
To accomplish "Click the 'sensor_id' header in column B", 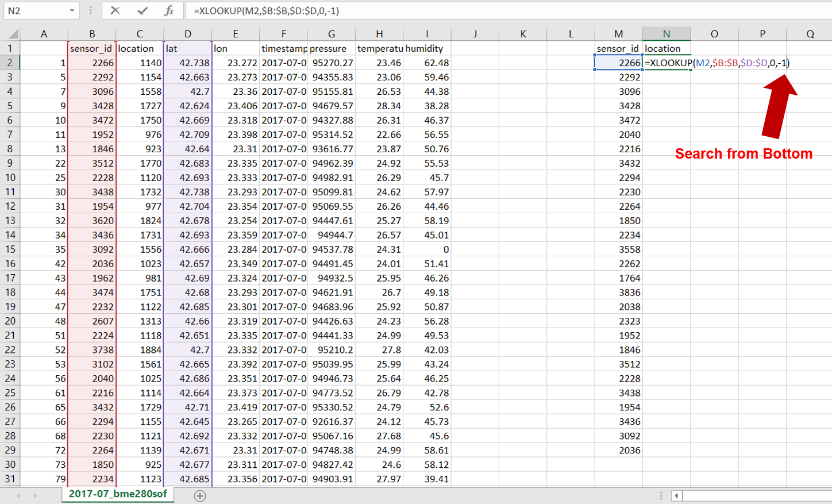I will [92, 48].
